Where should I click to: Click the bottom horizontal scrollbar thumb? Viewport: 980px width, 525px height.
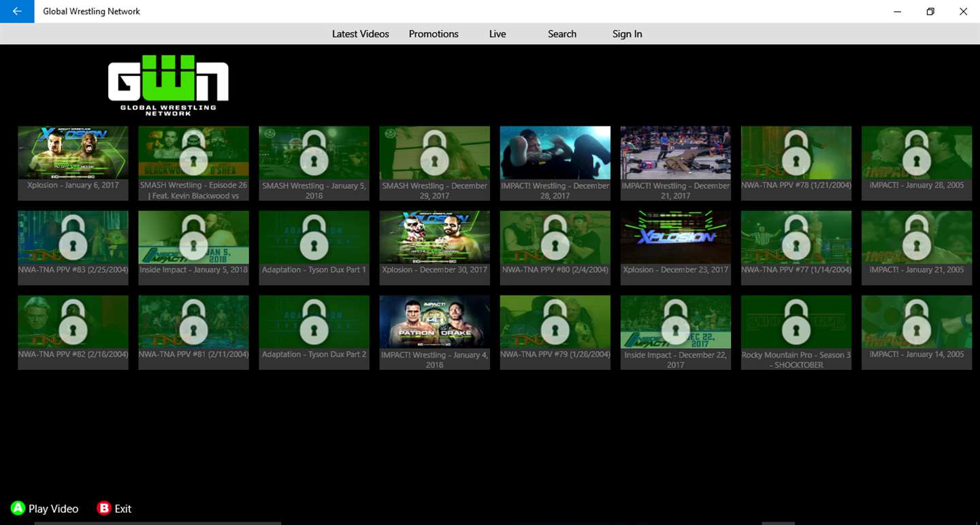click(x=157, y=523)
